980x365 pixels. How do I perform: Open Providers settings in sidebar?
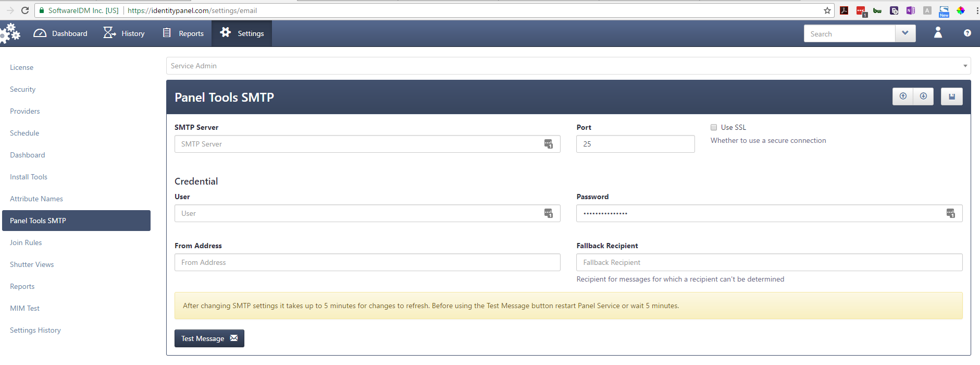(x=25, y=111)
